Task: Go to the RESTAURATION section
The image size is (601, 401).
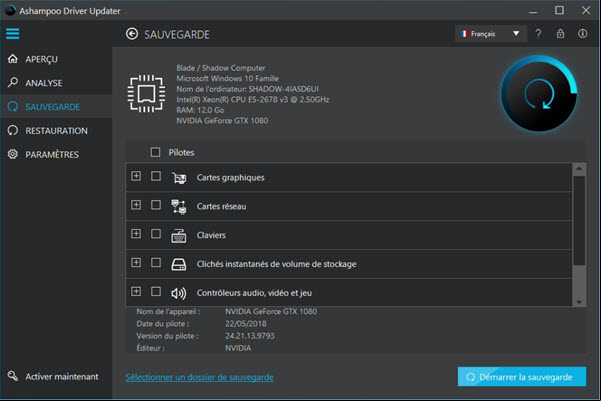Action: point(56,131)
